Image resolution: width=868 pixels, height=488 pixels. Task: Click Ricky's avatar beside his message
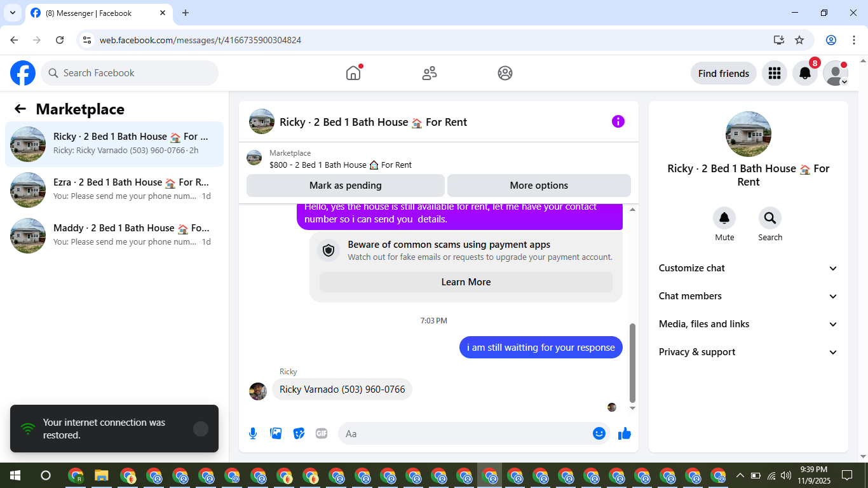click(258, 391)
